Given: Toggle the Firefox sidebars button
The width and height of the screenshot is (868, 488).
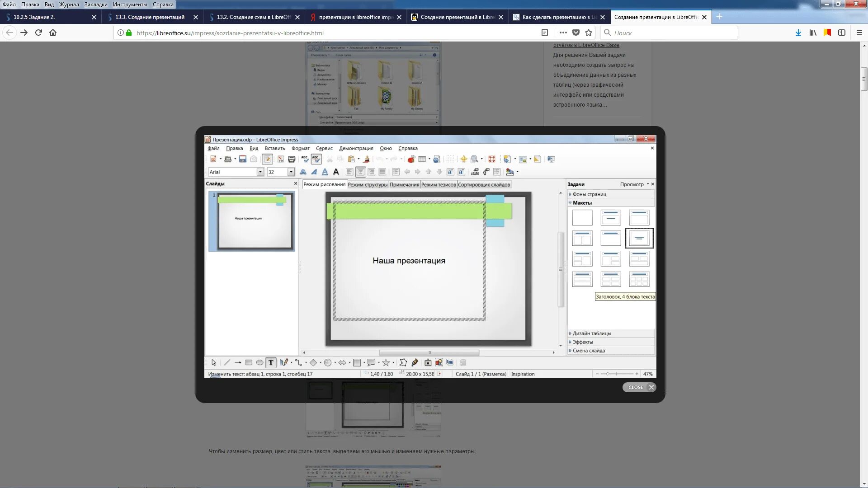Looking at the screenshot, I should click(841, 33).
